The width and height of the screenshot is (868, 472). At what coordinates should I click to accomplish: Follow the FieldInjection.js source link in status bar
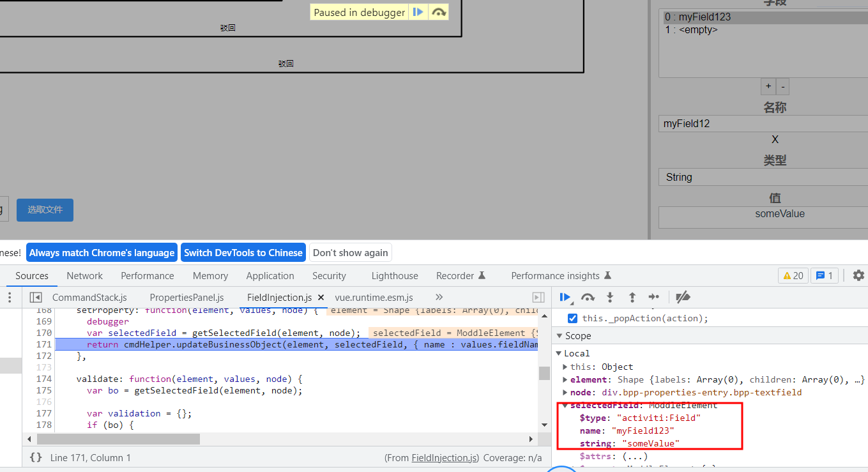[x=444, y=457]
